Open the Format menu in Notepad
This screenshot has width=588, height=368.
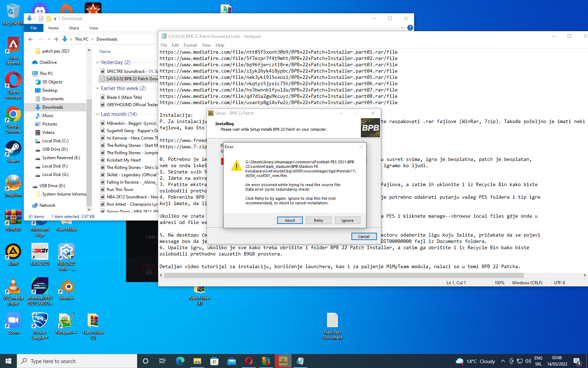pos(190,45)
